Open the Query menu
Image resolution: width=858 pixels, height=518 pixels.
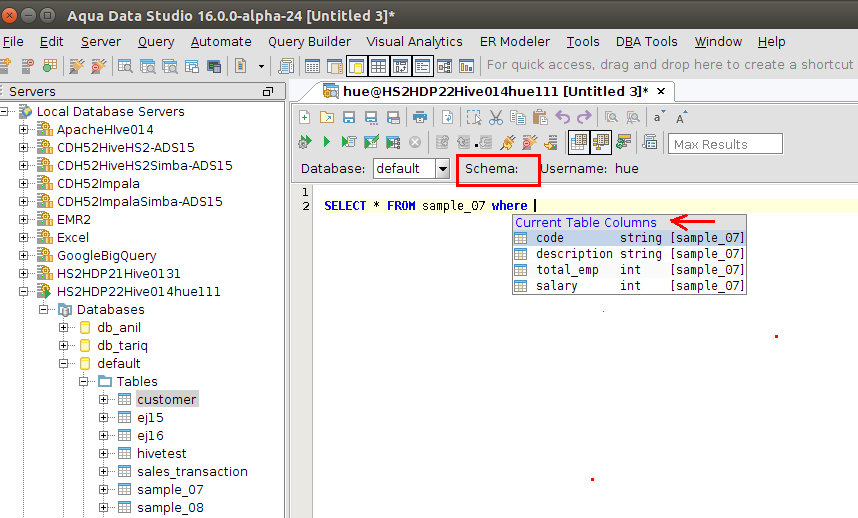156,42
